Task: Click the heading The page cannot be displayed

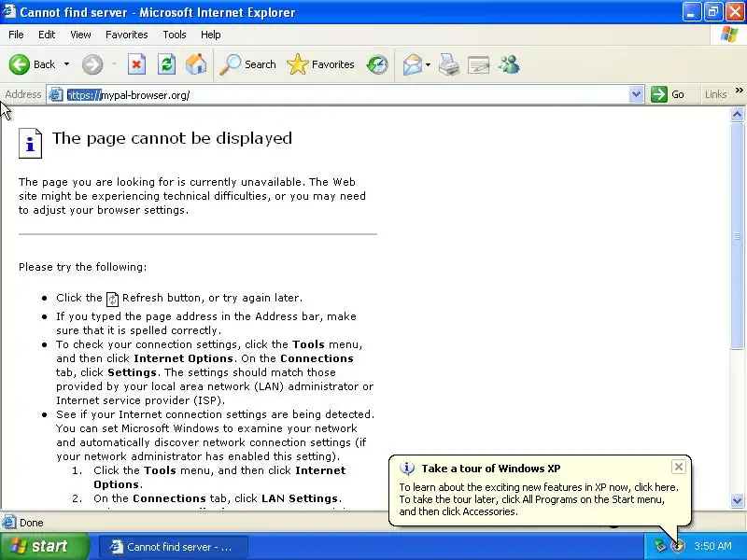Action: tap(172, 138)
